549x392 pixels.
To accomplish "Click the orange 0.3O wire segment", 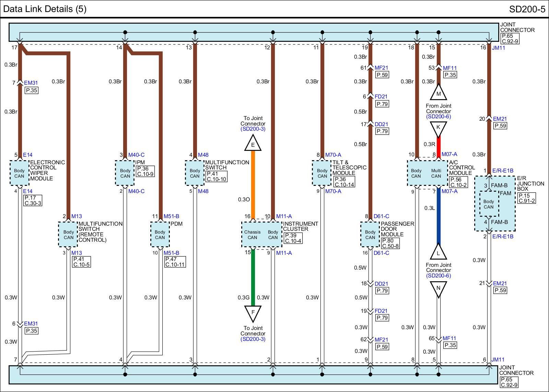I will click(x=253, y=185).
